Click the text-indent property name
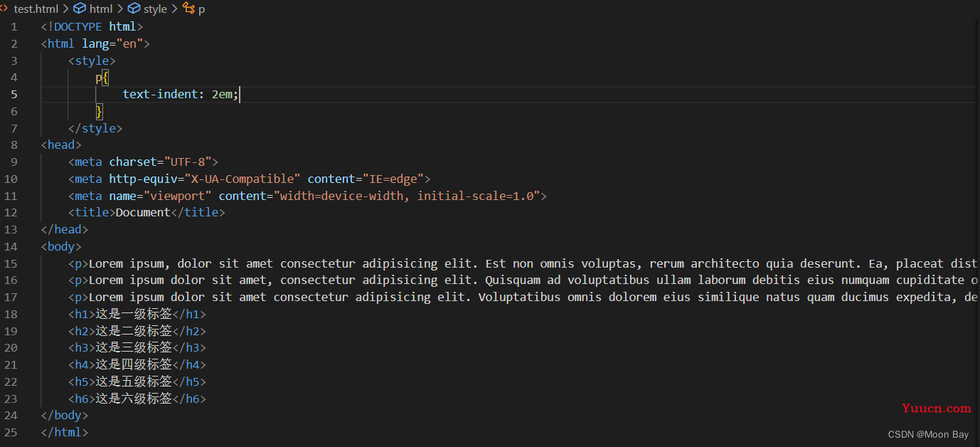Image resolution: width=980 pixels, height=447 pixels. pyautogui.click(x=160, y=94)
